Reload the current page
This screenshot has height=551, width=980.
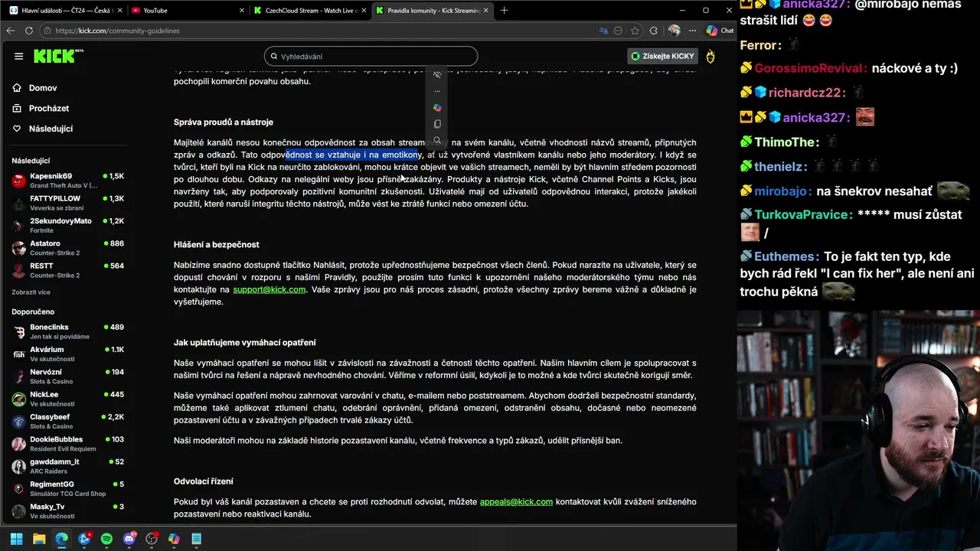point(29,31)
